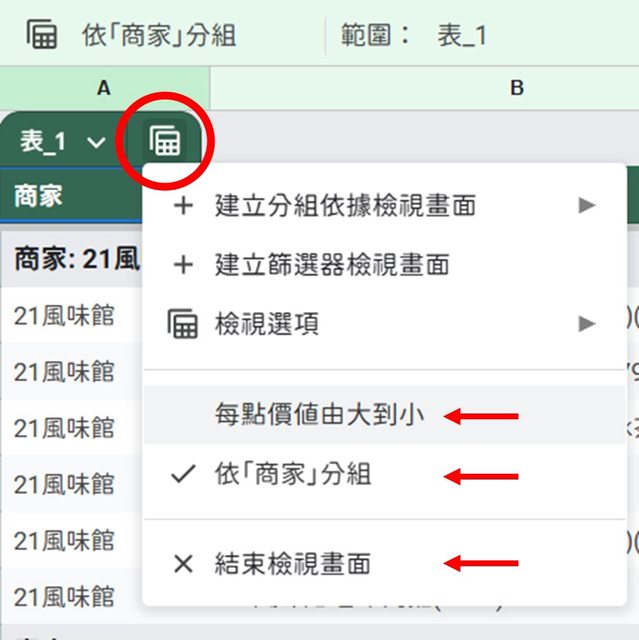Click the group view icon beside 表_1
Screen dimensions: 639x640
coord(165,141)
